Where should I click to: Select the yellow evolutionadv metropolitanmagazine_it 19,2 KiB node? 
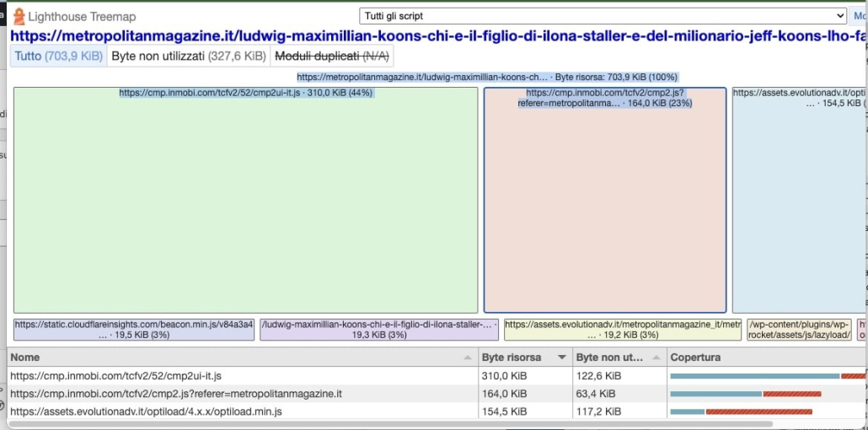pyautogui.click(x=623, y=329)
